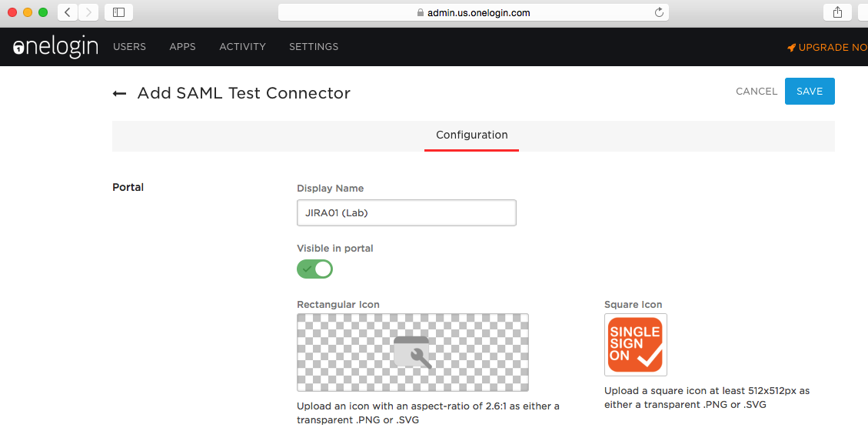868x441 pixels.
Task: Open the SETTINGS menu
Action: point(314,47)
